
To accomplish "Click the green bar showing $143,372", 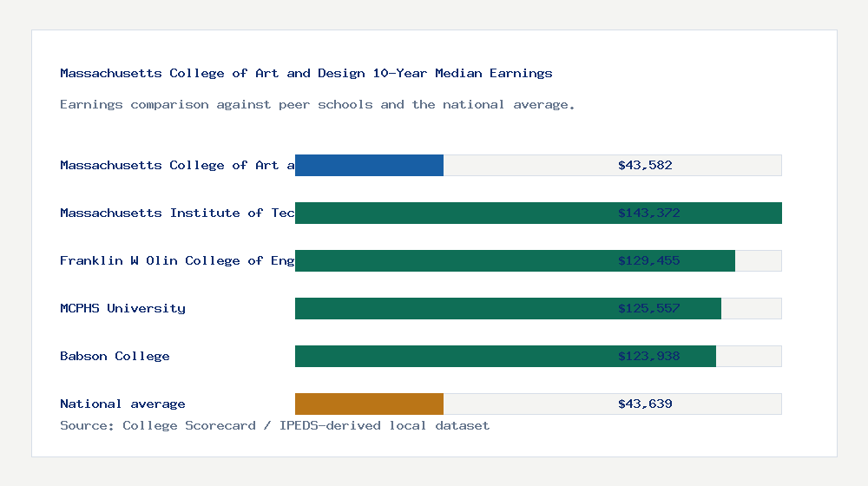I will (x=539, y=213).
